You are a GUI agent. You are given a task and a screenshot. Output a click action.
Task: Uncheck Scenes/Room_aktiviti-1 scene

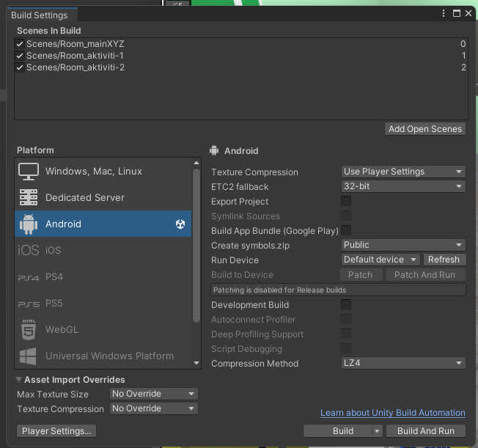click(20, 56)
